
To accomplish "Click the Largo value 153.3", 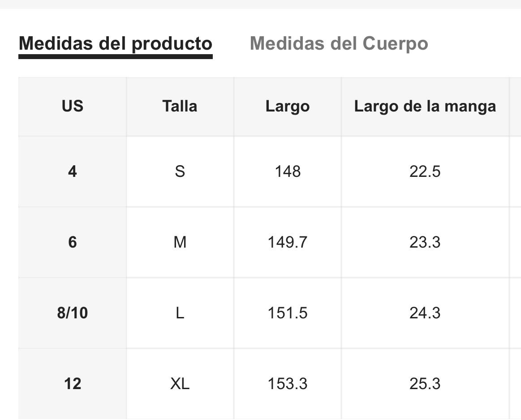I will point(288,384).
